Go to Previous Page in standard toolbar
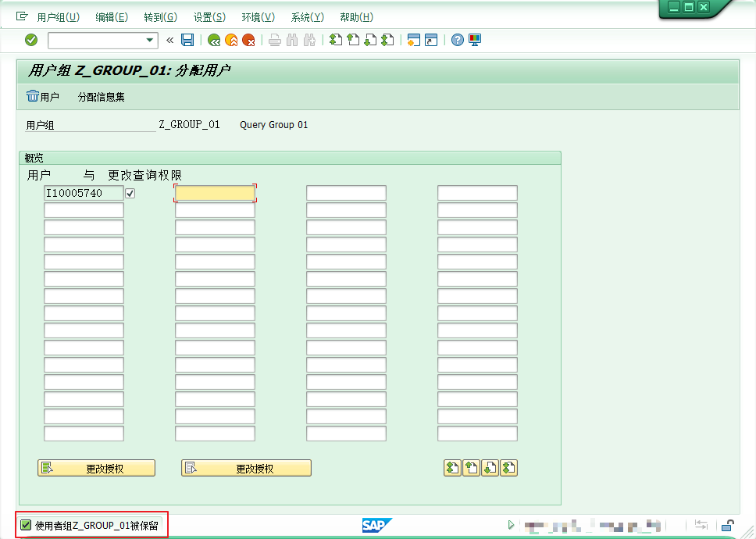756x539 pixels. click(353, 40)
